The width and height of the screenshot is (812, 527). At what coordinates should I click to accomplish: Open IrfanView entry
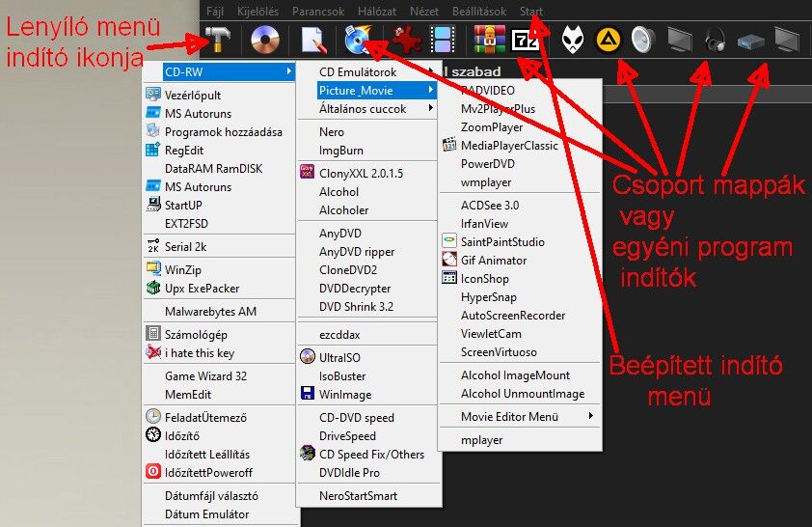pyautogui.click(x=520, y=224)
